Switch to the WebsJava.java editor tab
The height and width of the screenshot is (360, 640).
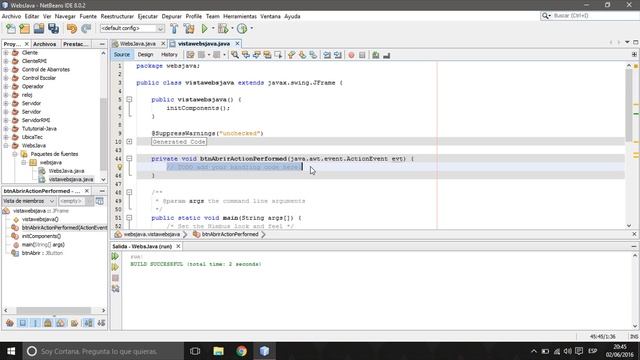(138, 44)
